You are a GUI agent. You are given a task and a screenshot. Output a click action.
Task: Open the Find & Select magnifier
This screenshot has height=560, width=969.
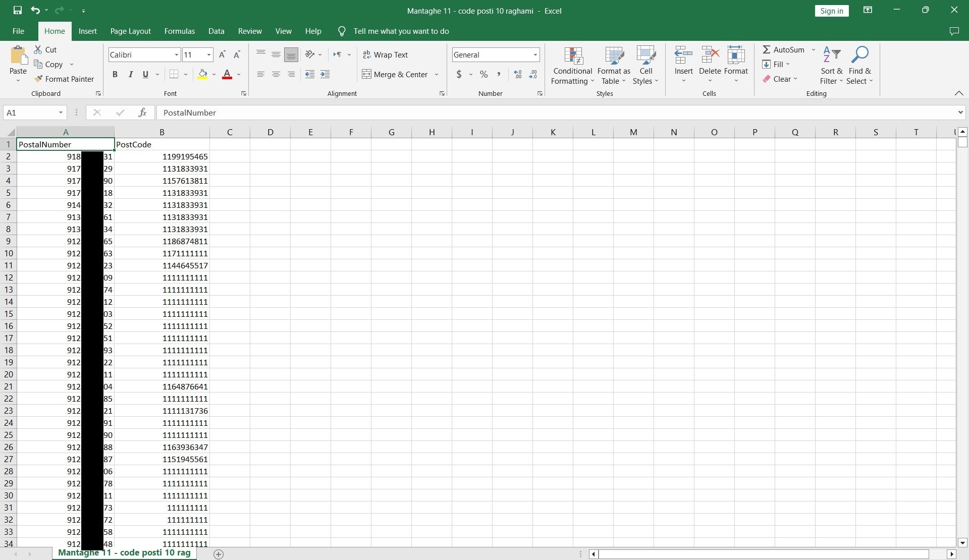[x=859, y=54]
